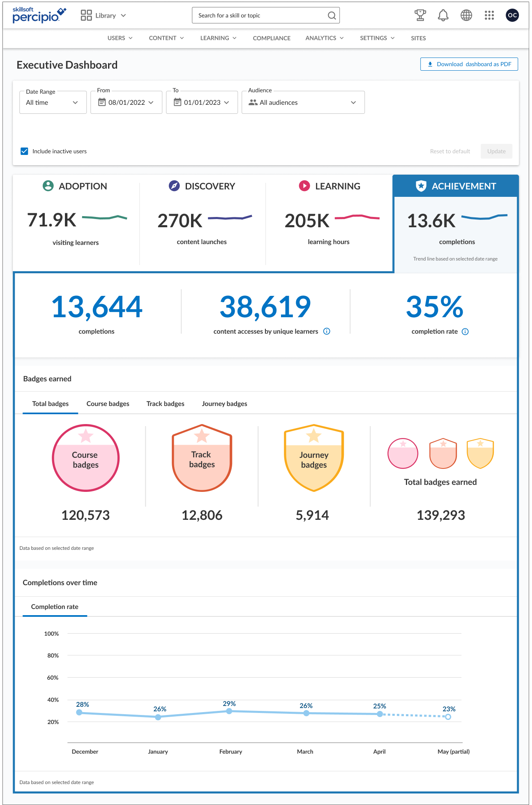
Task: Switch to Total badges tab
Action: [51, 404]
